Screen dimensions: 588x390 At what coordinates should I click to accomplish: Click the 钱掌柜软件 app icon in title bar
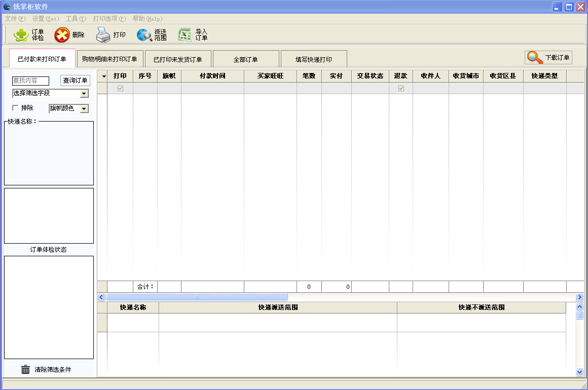(7, 7)
